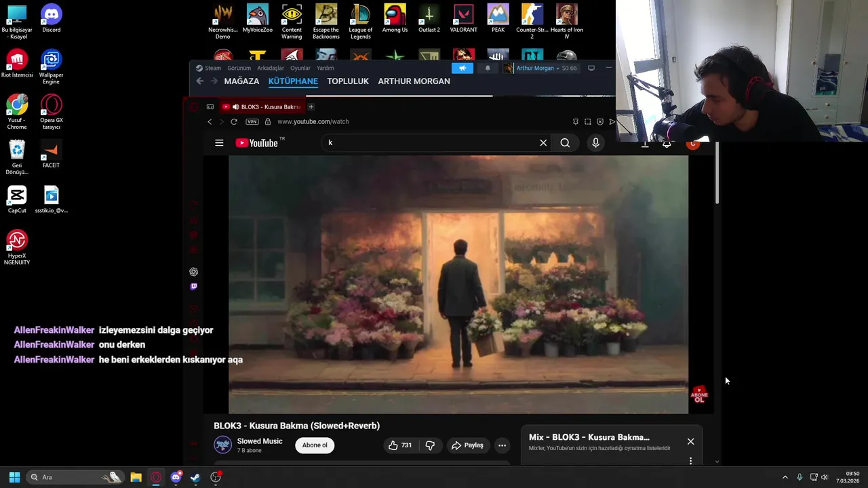Go to Steam MAĞAZA tab
The height and width of the screenshot is (488, 868).
coord(241,81)
